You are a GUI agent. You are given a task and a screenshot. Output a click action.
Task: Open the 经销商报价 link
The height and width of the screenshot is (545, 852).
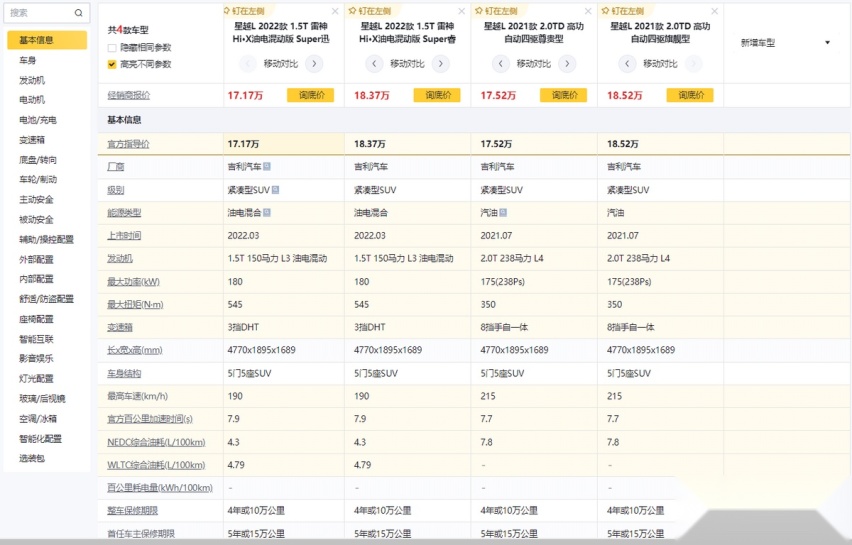128,95
